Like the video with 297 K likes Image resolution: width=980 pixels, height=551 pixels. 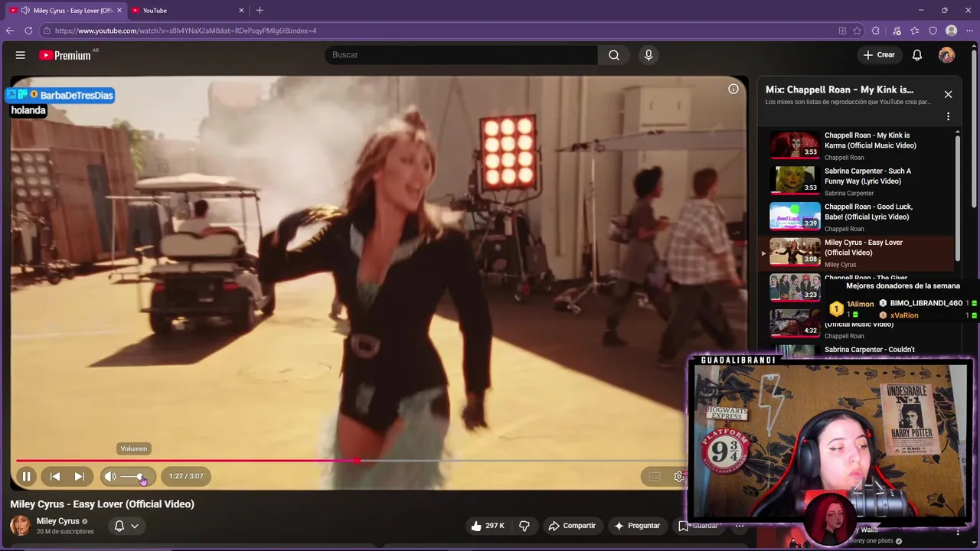point(488,526)
